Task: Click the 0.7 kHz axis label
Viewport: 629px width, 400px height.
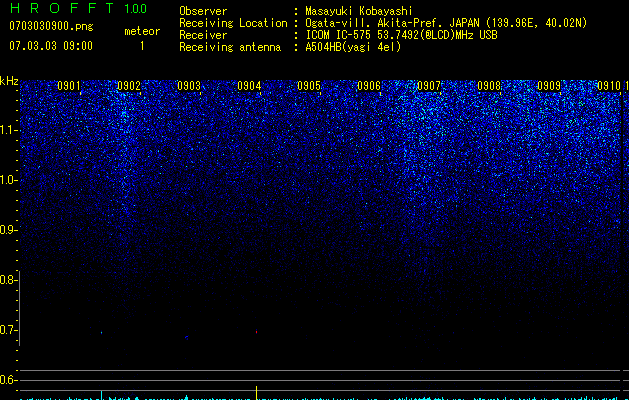Action: point(8,330)
